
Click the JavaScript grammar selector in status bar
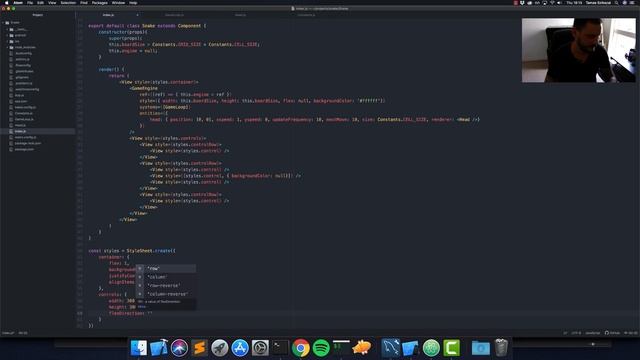tap(593, 333)
